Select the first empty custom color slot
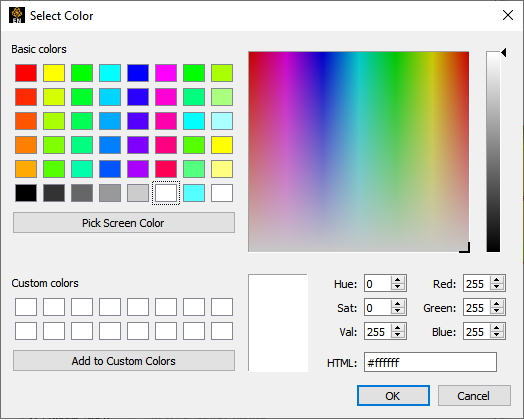524x420 pixels. click(x=26, y=307)
